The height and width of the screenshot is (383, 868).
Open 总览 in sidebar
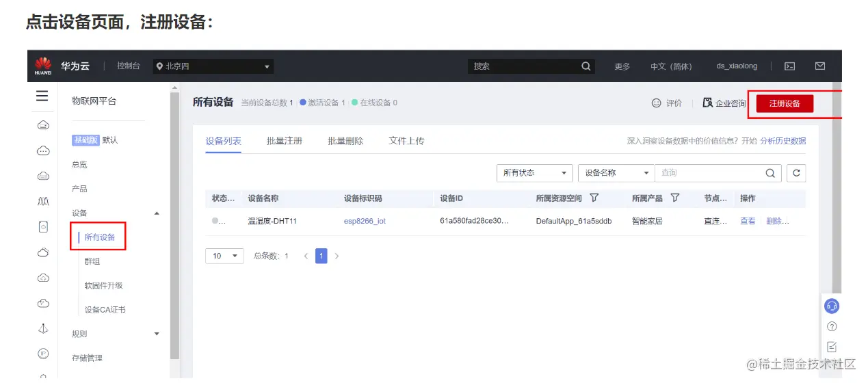(79, 165)
